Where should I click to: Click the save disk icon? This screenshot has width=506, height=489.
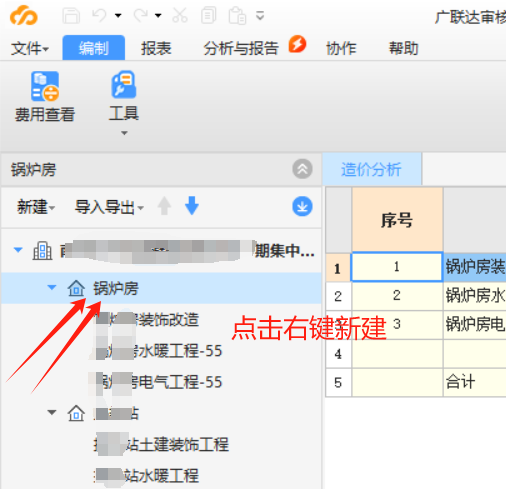(71, 16)
